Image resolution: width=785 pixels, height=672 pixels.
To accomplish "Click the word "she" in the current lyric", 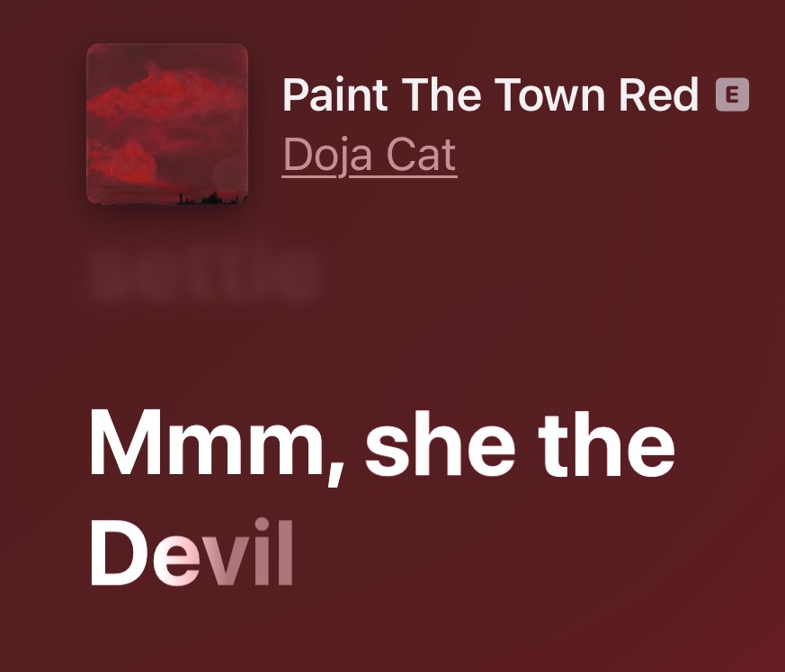I will [x=441, y=443].
